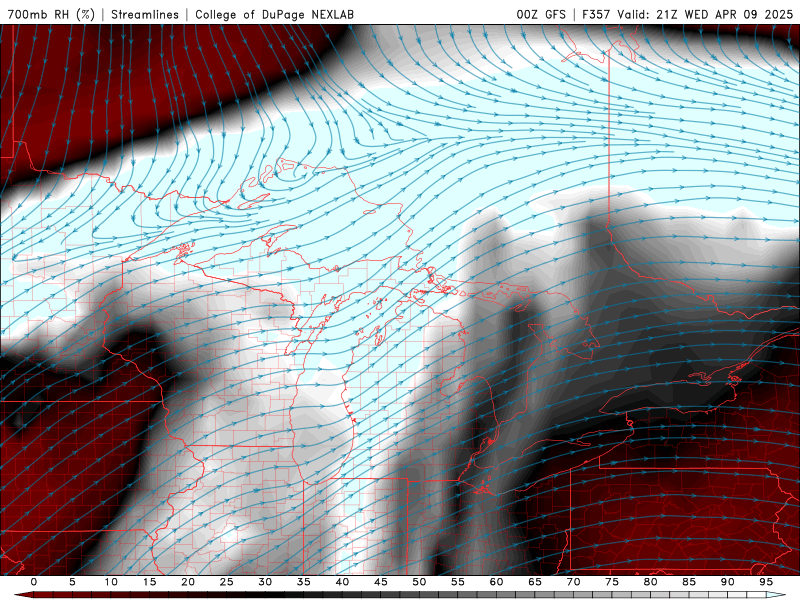800x600 pixels.
Task: Click "College of DuPage NEXLAB" header text
Action: (274, 14)
